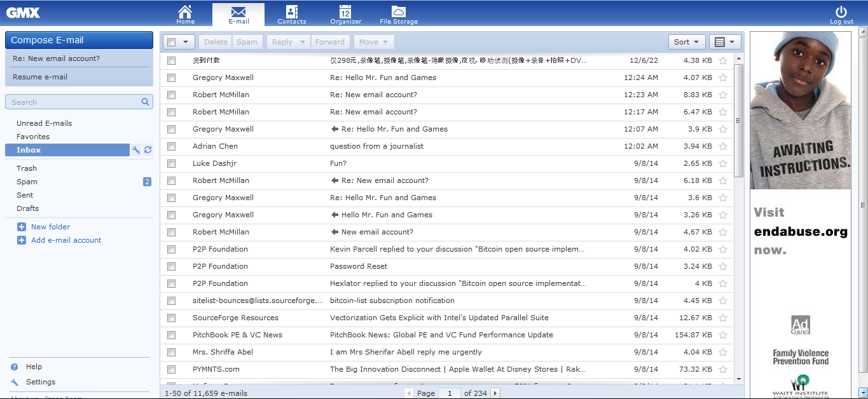Viewport: 868px width, 399px height.
Task: Click the page number input field
Action: pos(450,393)
